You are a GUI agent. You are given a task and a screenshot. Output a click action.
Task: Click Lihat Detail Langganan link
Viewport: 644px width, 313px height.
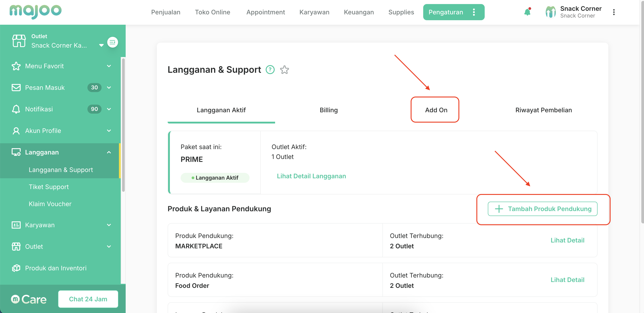coord(311,176)
